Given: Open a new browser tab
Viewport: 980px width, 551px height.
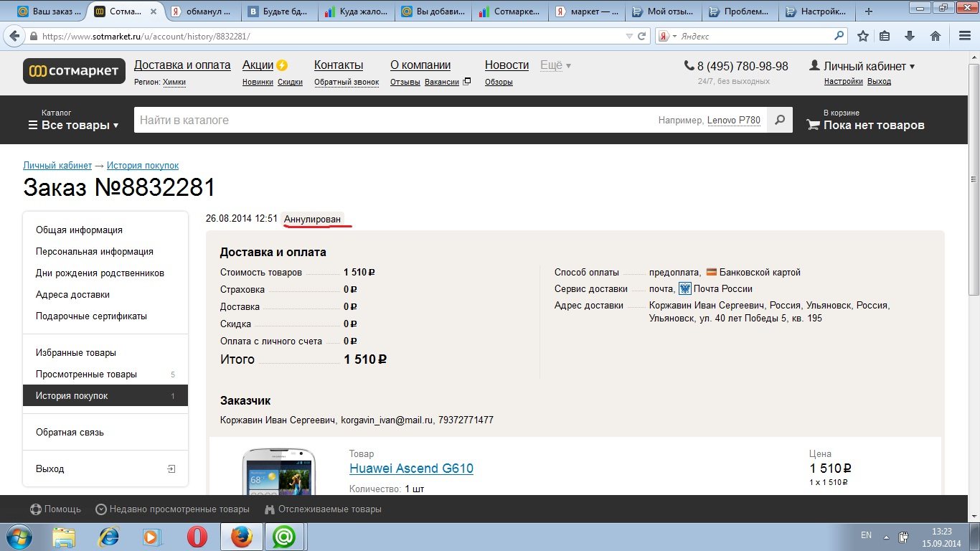Looking at the screenshot, I should point(869,11).
